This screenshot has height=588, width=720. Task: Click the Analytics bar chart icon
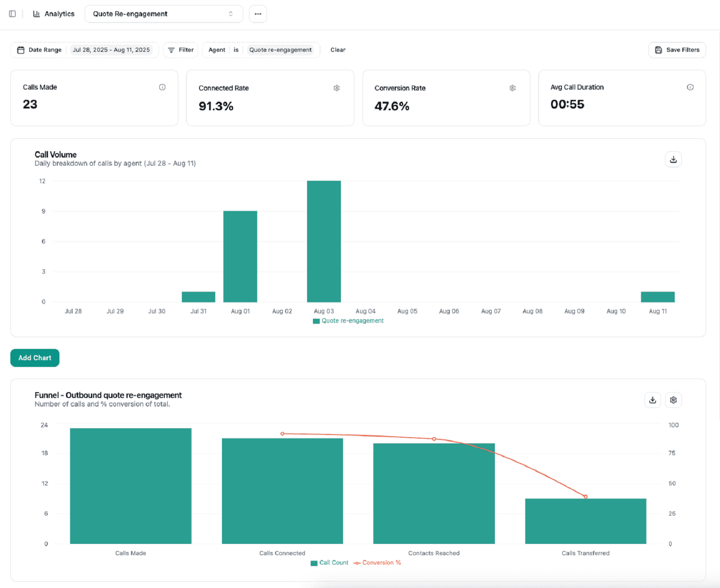(36, 14)
